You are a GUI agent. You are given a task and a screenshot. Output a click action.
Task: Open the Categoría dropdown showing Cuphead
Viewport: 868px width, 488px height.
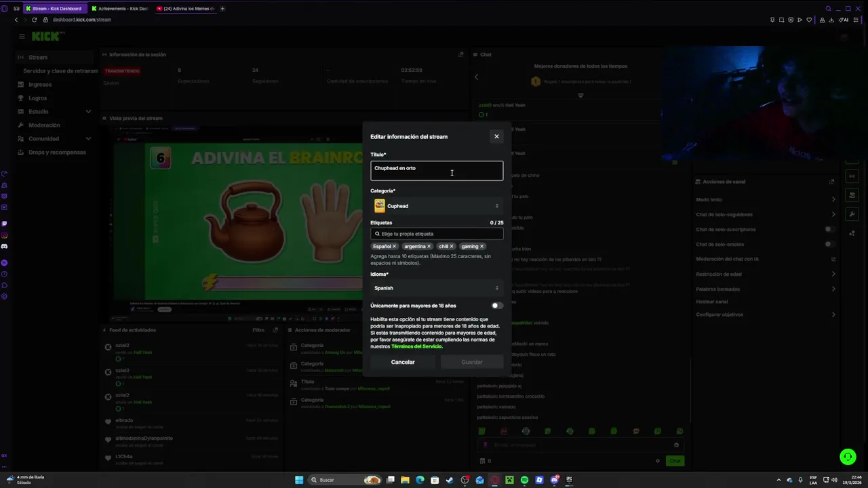[437, 206]
